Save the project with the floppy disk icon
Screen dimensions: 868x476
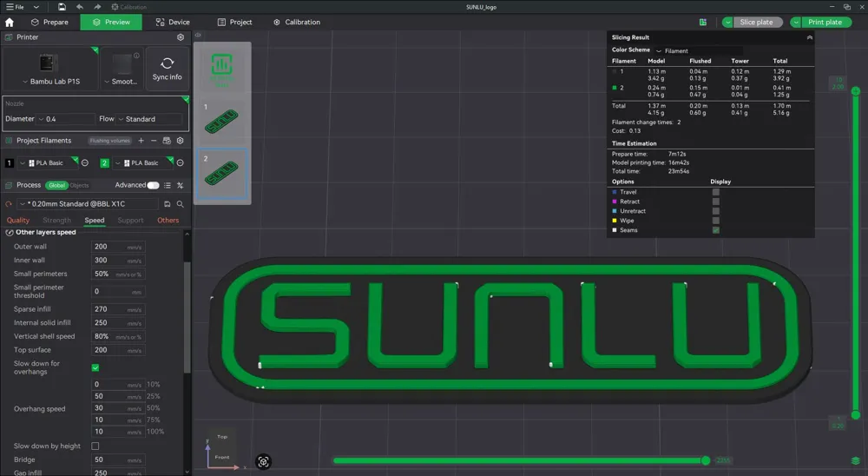pos(62,7)
